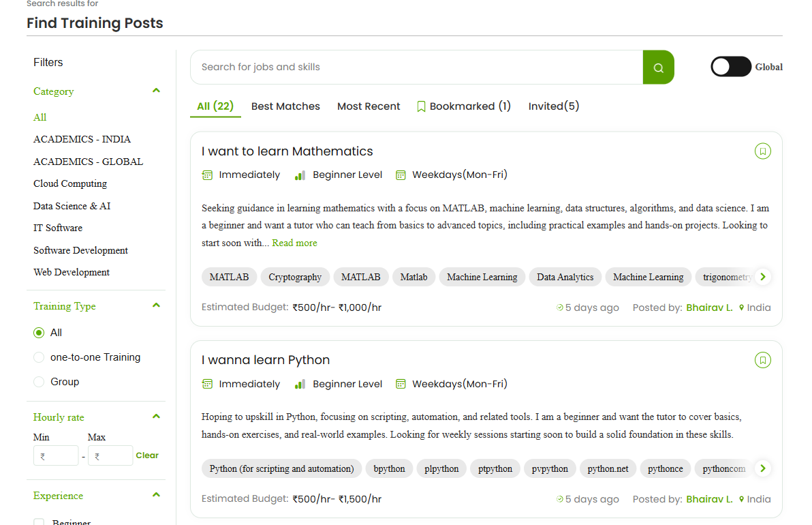Click 'Python (for scripting and automation)' tag
Screen dimensions: 812x525
point(282,469)
